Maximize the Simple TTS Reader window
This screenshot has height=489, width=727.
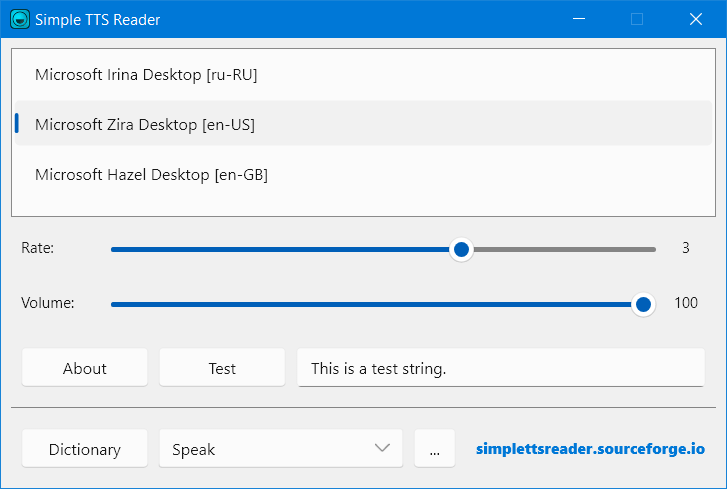coord(637,19)
